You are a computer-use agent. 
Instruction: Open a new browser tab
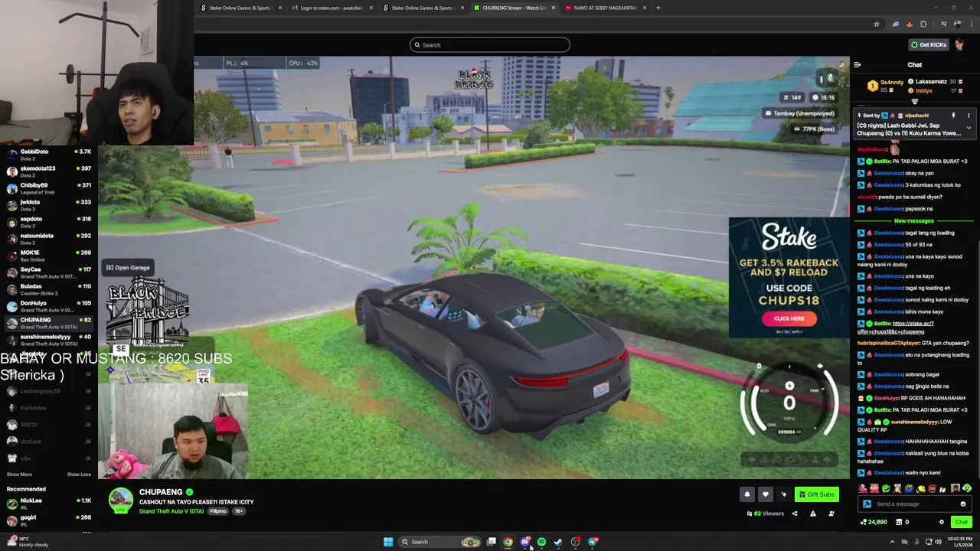pyautogui.click(x=658, y=8)
